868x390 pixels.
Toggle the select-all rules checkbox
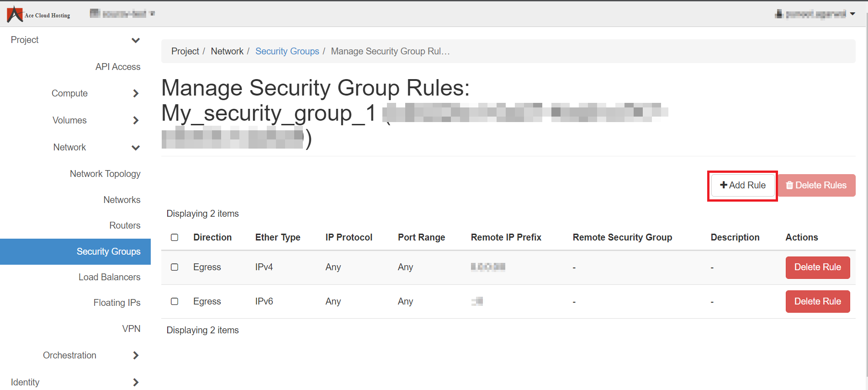175,237
